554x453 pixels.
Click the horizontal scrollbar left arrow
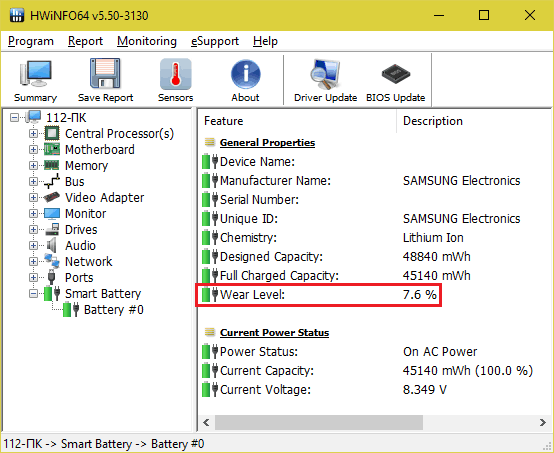pyautogui.click(x=206, y=422)
